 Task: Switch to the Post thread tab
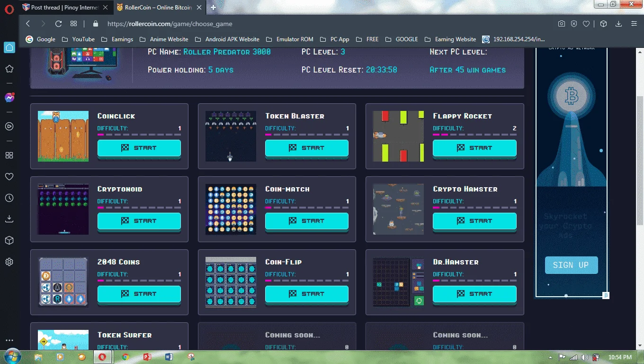[65, 8]
